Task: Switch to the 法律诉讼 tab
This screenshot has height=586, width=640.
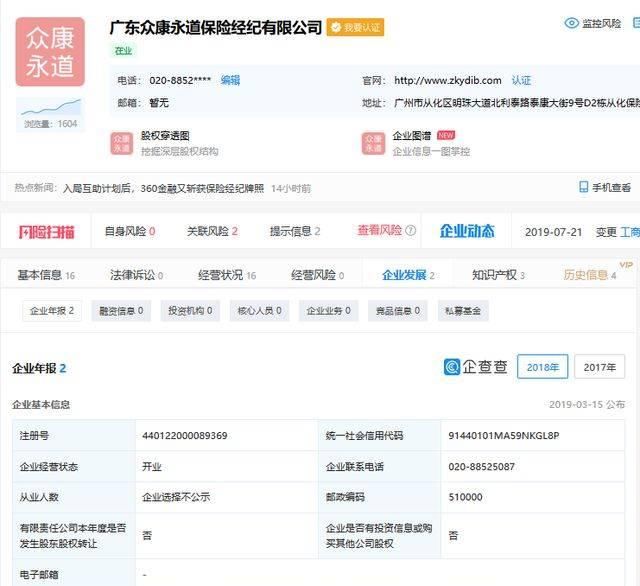Action: point(136,275)
